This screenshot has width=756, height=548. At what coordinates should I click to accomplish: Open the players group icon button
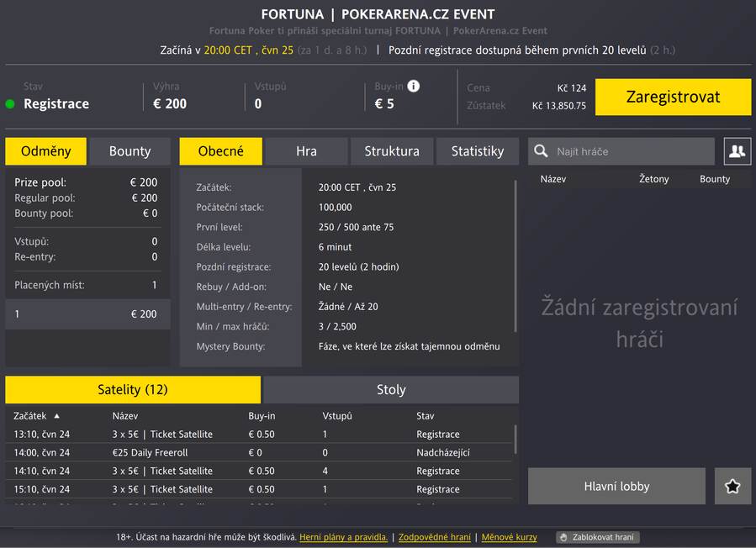[737, 151]
